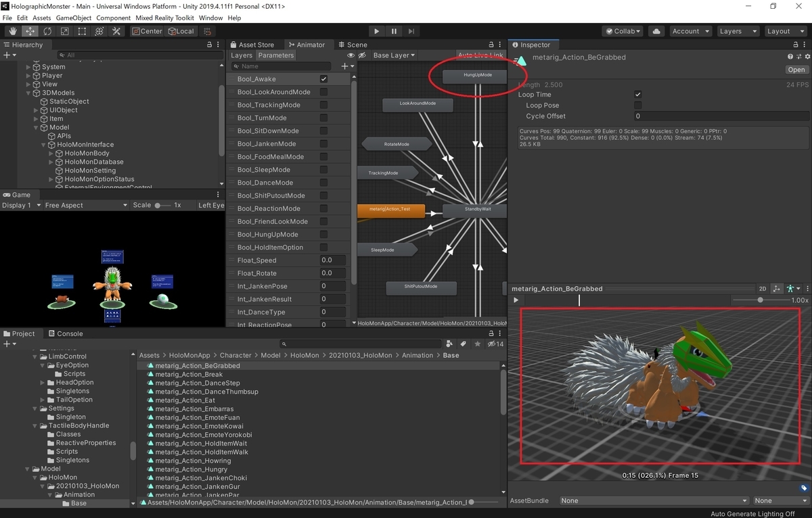Search by label in Project panel
Screen dimensions: 812x518
coord(464,344)
